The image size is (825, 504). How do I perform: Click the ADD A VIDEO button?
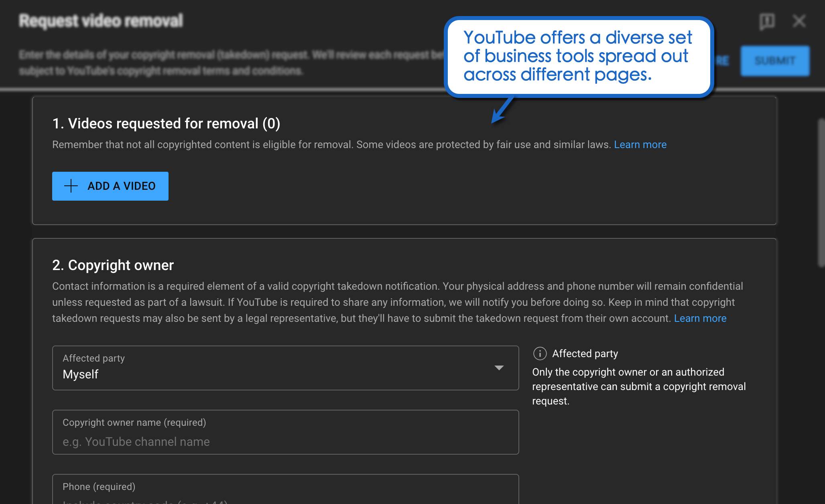110,186
